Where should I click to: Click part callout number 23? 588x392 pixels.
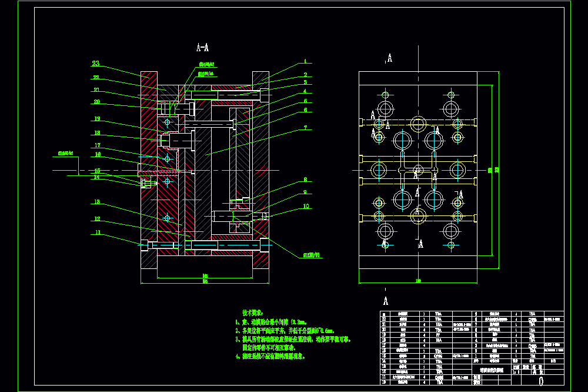coord(96,64)
